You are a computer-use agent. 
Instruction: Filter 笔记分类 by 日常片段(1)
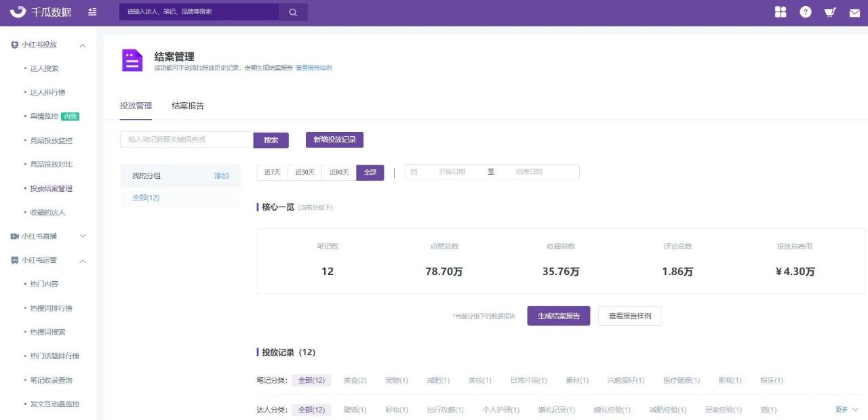click(528, 381)
